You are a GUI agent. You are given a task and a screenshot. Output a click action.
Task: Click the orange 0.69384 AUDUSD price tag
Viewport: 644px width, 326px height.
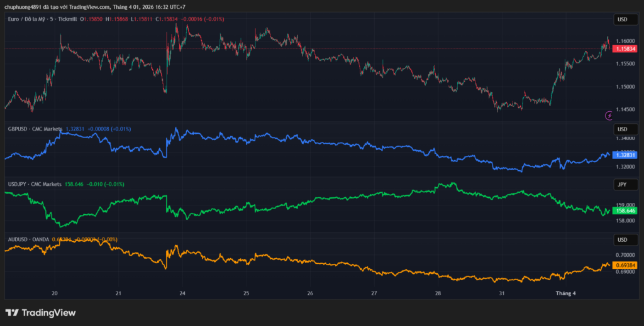[x=624, y=265]
